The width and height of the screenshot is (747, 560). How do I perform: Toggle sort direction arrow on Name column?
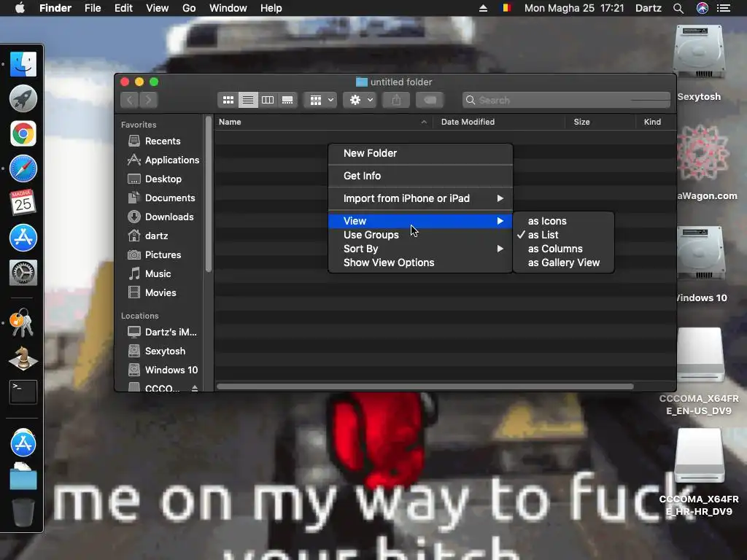click(424, 122)
